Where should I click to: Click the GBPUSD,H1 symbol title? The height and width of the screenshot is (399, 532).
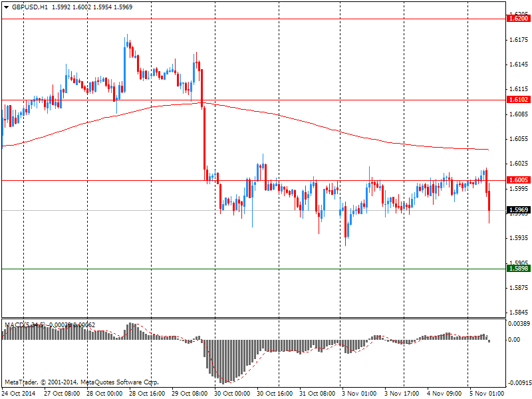(29, 7)
